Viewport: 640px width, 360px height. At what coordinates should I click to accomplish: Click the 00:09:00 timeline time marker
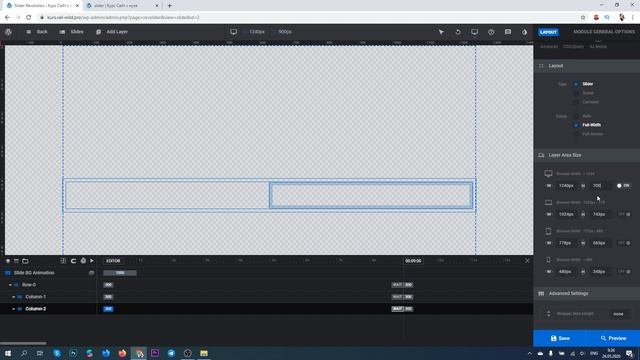click(x=413, y=261)
